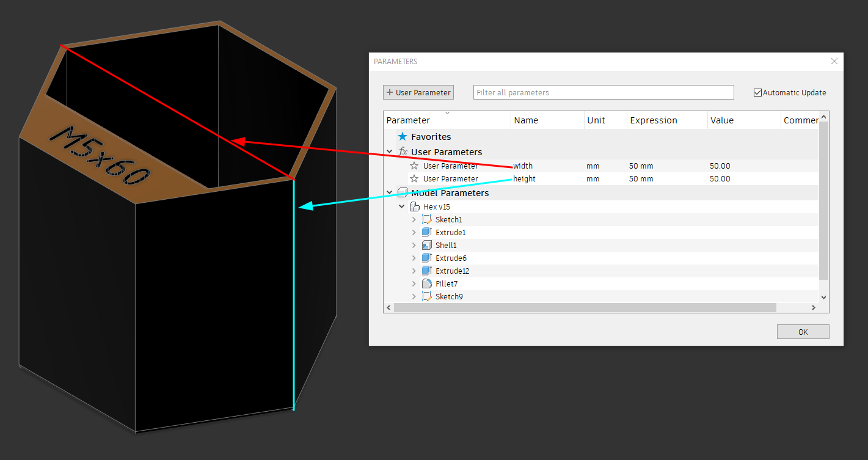Add a new User Parameter
This screenshot has width=868, height=460.
pos(418,92)
